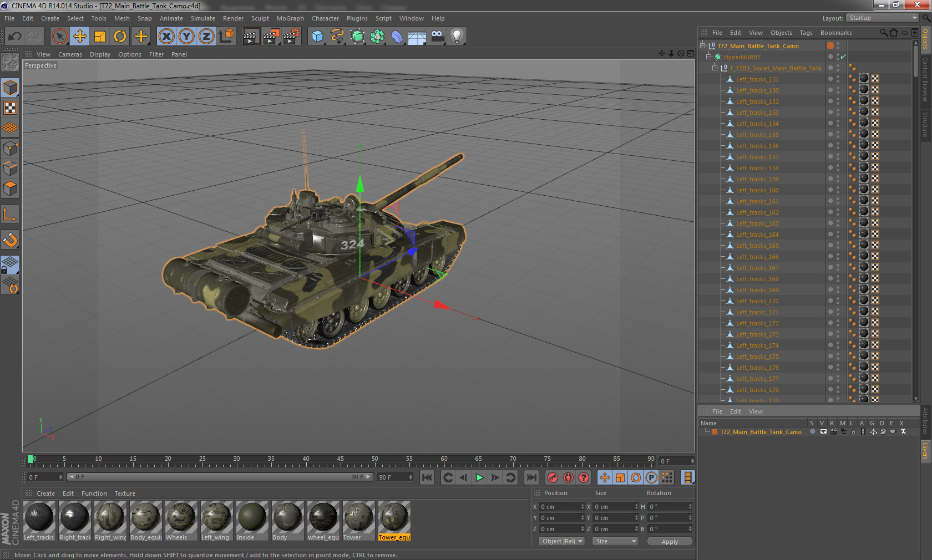Click the Apply button

670,542
